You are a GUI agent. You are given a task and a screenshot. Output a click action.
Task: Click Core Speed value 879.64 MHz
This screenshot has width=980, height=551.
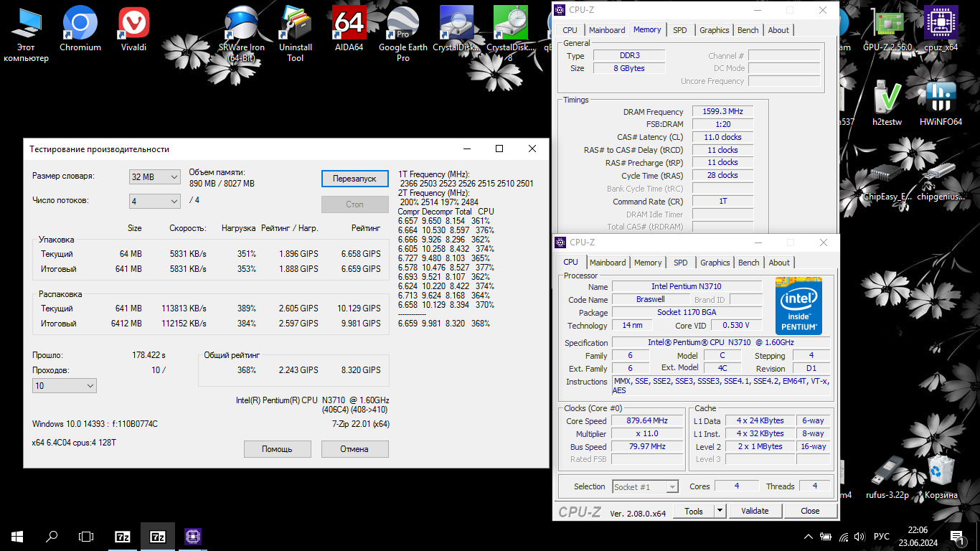[646, 421]
